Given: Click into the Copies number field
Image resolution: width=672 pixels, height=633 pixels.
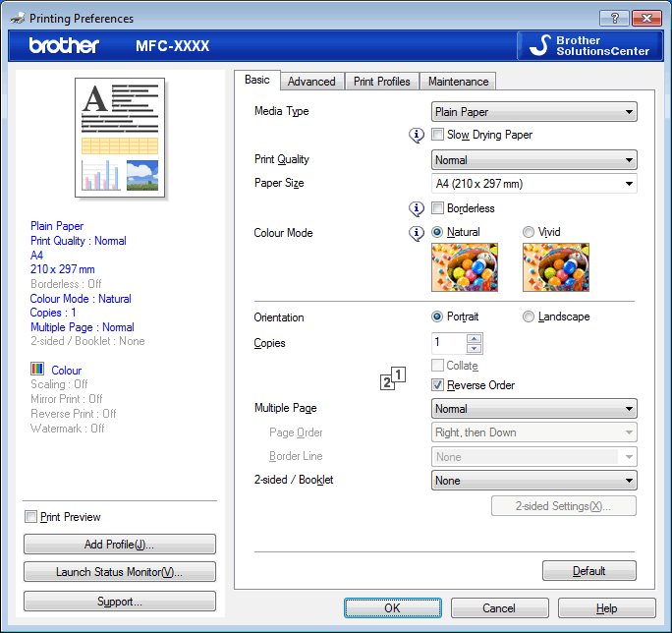Looking at the screenshot, I should pos(449,343).
